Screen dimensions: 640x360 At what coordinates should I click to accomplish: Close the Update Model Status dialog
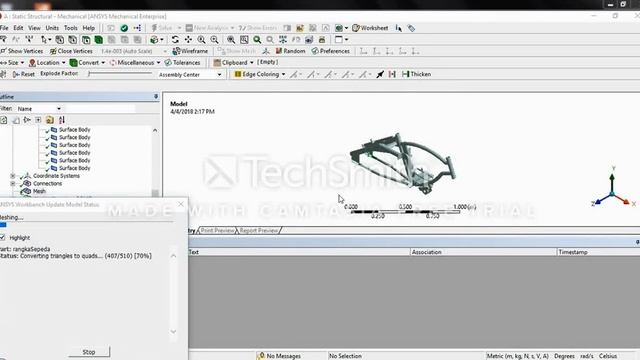tap(181, 204)
